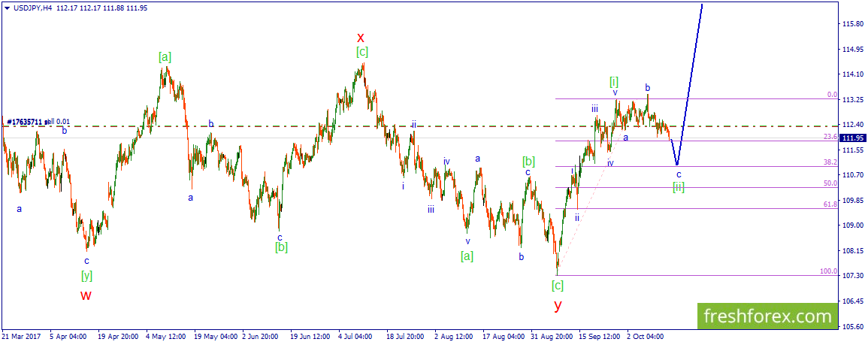
Task: Select the 38.2 Fibonacci level label
Action: [830, 162]
